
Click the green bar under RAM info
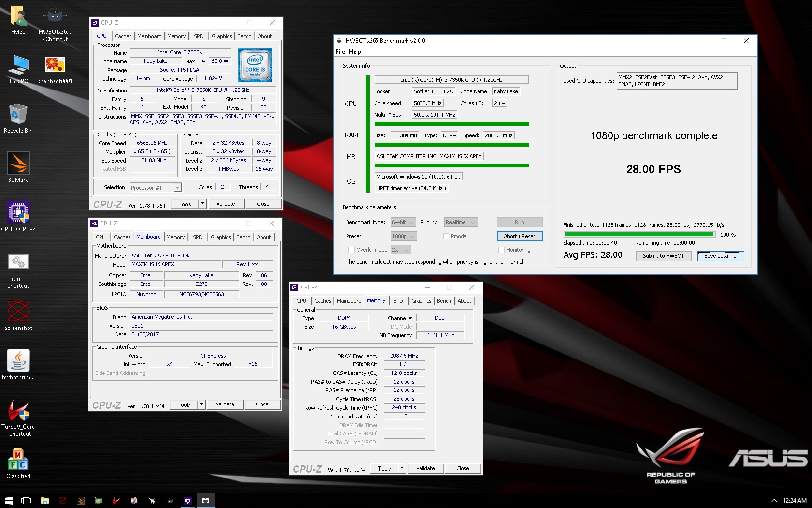pyautogui.click(x=452, y=145)
